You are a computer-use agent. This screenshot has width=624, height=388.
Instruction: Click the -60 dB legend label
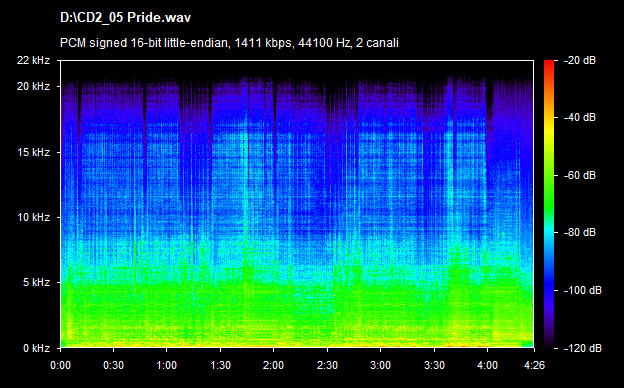pyautogui.click(x=580, y=175)
